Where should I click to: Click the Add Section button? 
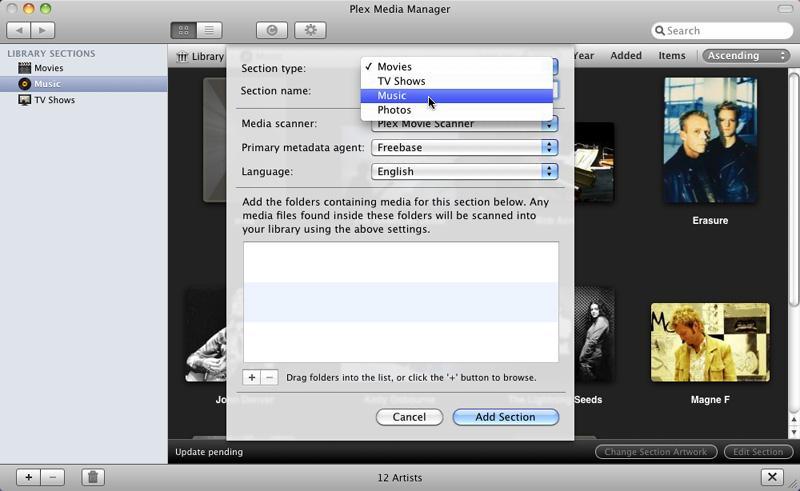click(506, 417)
